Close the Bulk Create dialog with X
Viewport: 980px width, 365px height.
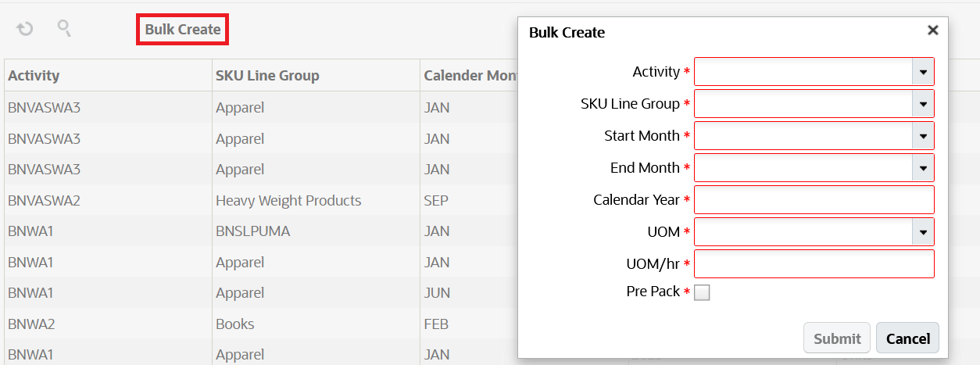click(x=932, y=30)
